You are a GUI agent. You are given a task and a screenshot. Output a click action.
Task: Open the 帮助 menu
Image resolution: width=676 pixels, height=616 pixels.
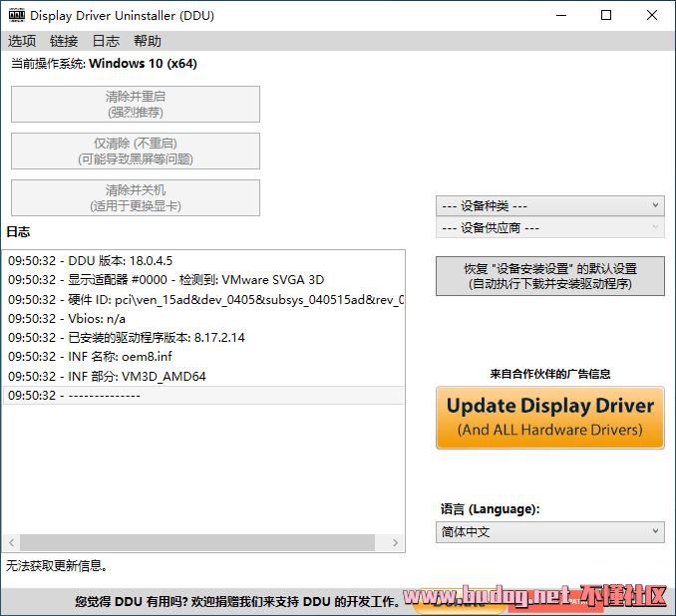147,42
